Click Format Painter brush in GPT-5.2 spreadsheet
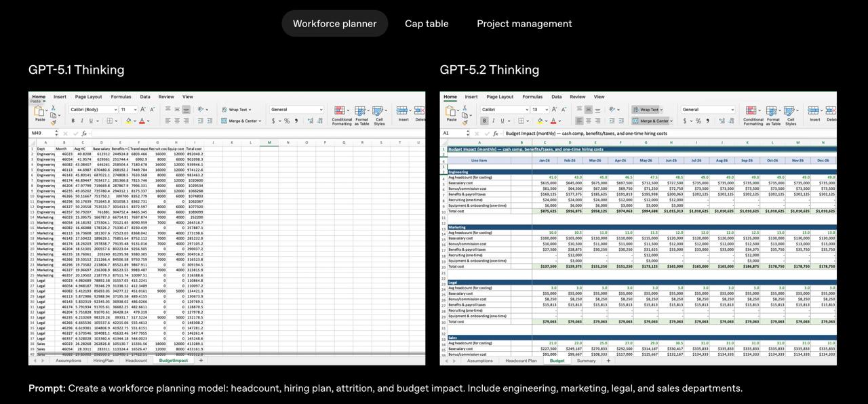Screen dimensions: 868x404 pyautogui.click(x=466, y=123)
